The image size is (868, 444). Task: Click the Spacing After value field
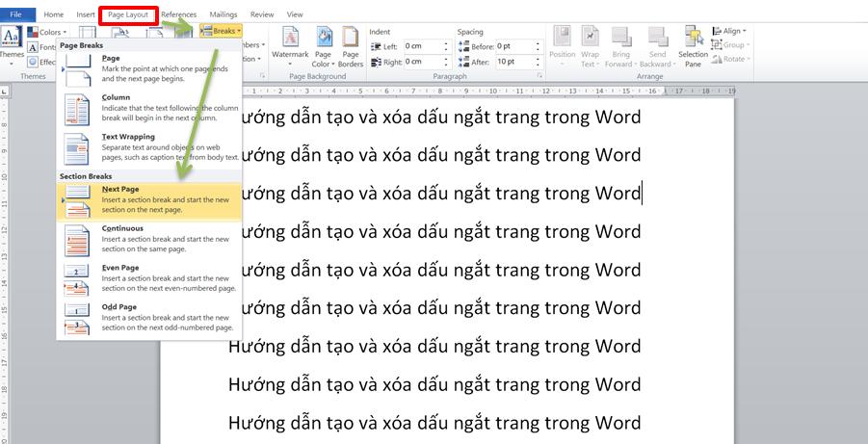tap(514, 62)
